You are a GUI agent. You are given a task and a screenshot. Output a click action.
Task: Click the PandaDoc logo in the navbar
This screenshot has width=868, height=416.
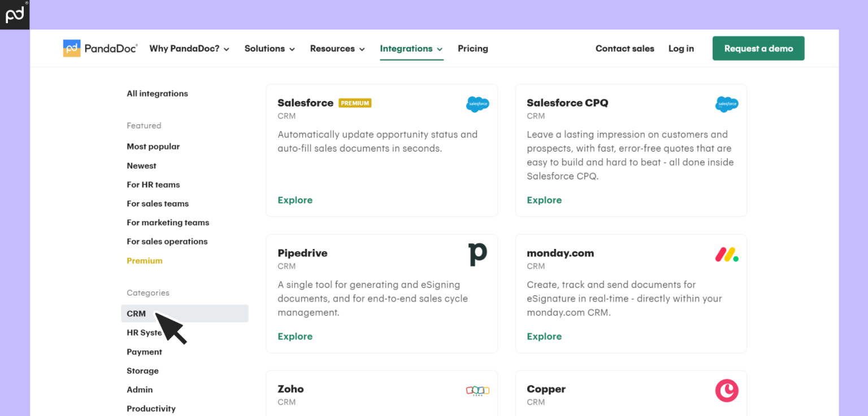click(100, 48)
